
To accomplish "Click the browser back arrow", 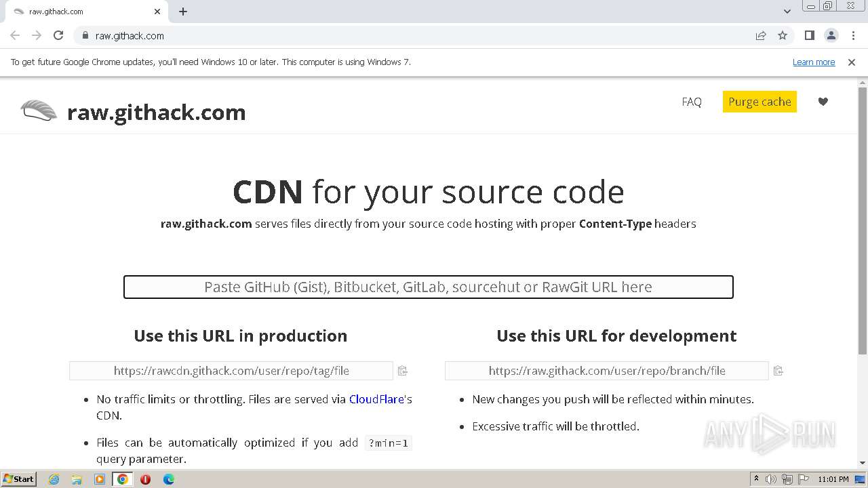I will point(15,35).
